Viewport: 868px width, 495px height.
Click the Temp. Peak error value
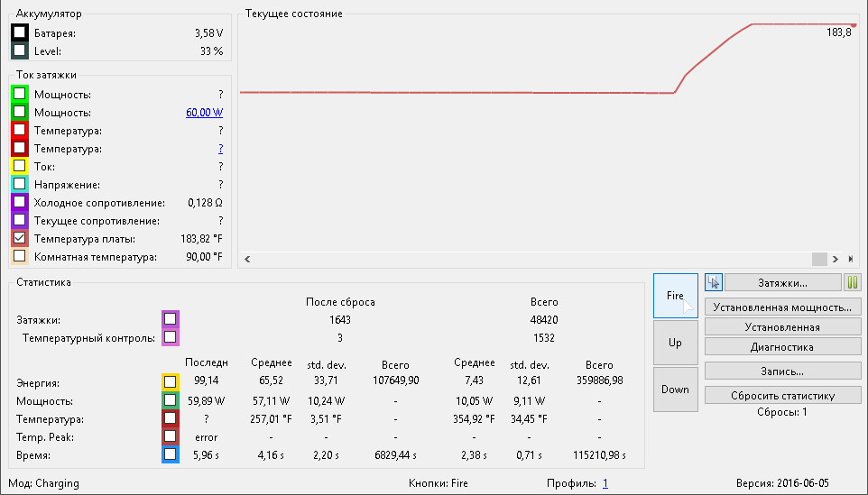(x=206, y=437)
